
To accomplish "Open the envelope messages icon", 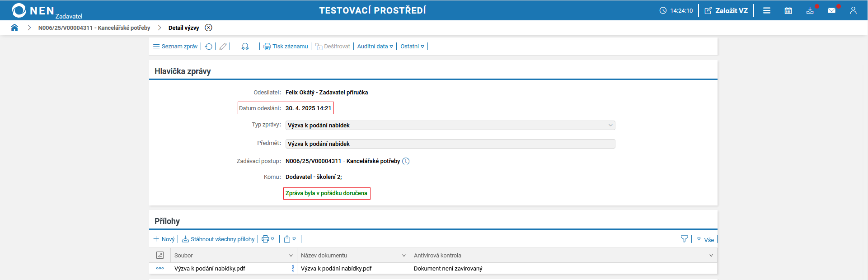I will [831, 10].
